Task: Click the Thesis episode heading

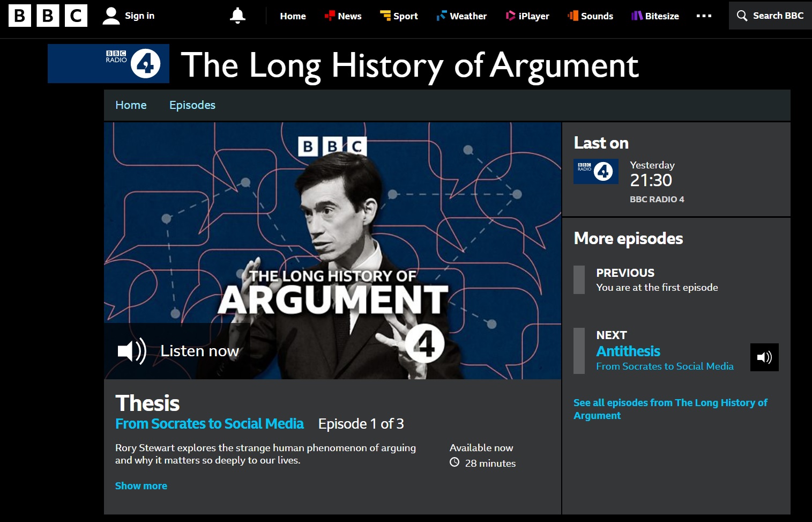Action: [x=147, y=403]
